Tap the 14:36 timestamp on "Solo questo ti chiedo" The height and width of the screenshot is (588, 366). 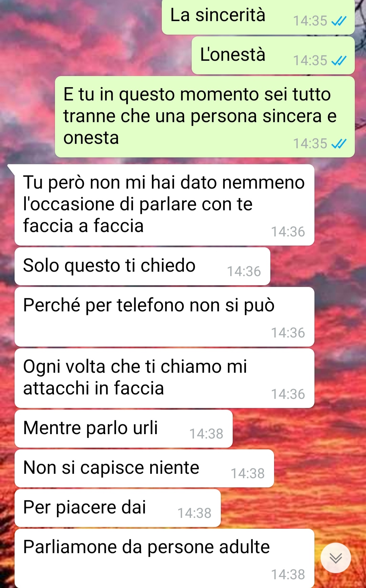(244, 272)
